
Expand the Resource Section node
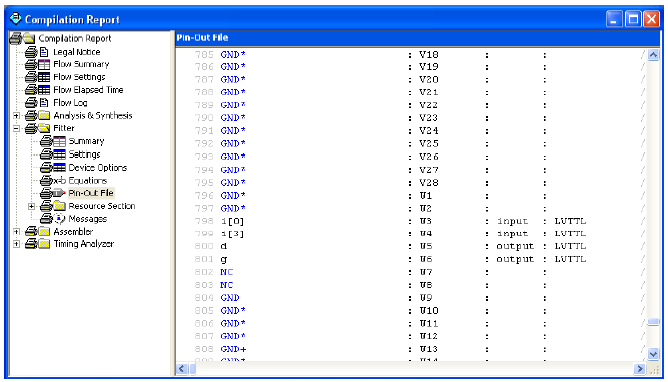[x=32, y=207]
